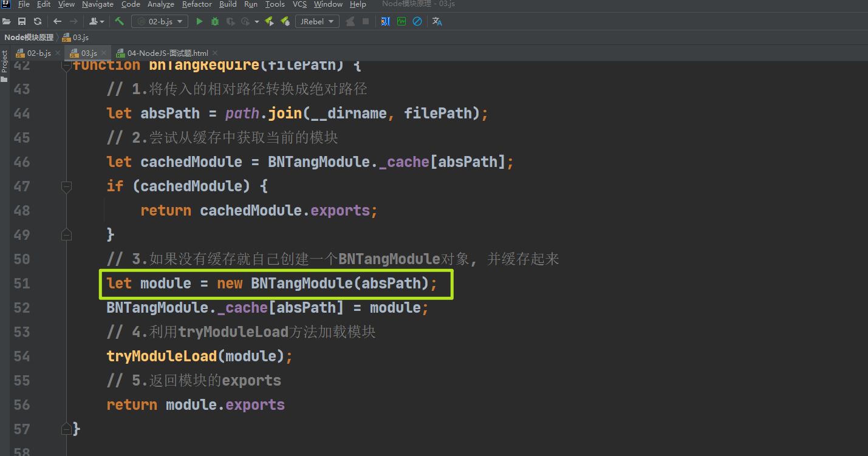Image resolution: width=868 pixels, height=456 pixels.
Task: Click 'cachedModule.exports' on line 48
Action: coord(285,211)
